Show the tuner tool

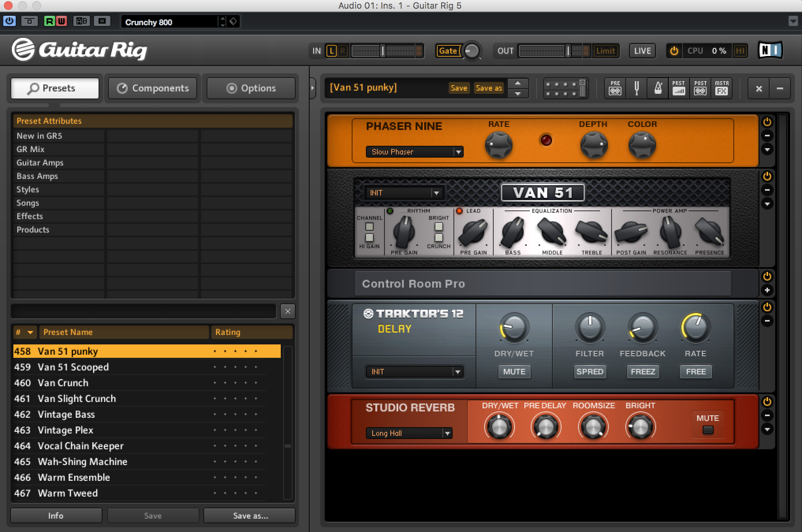point(636,88)
